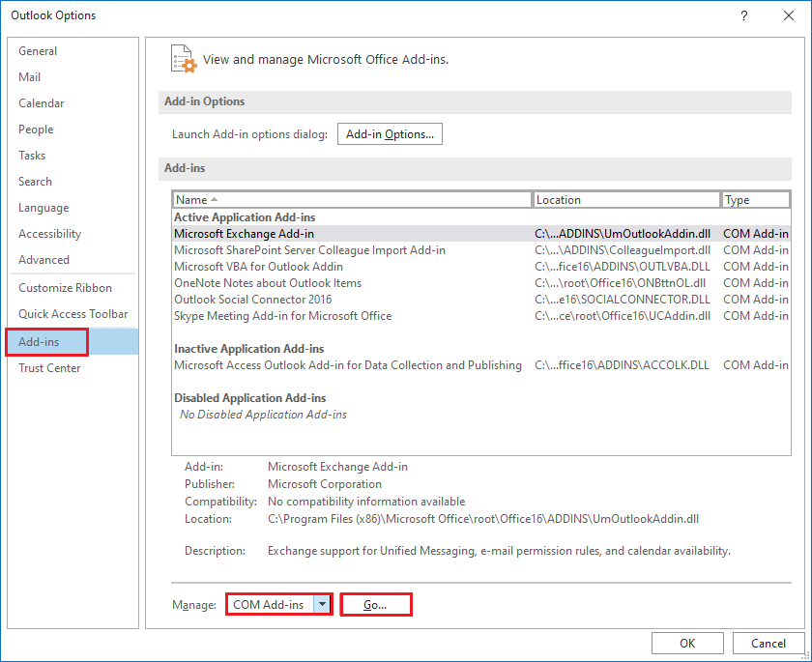This screenshot has width=812, height=662.
Task: Open the Trust Center category
Action: [72, 368]
